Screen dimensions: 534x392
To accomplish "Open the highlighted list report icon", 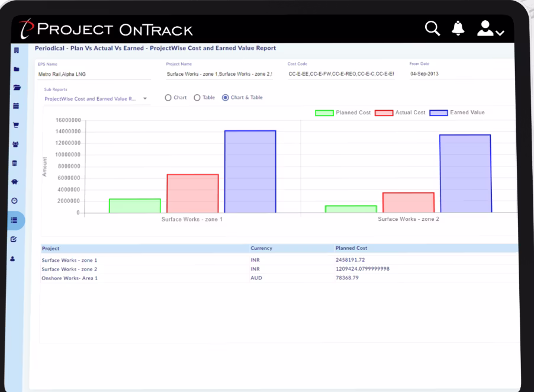I will coord(15,220).
